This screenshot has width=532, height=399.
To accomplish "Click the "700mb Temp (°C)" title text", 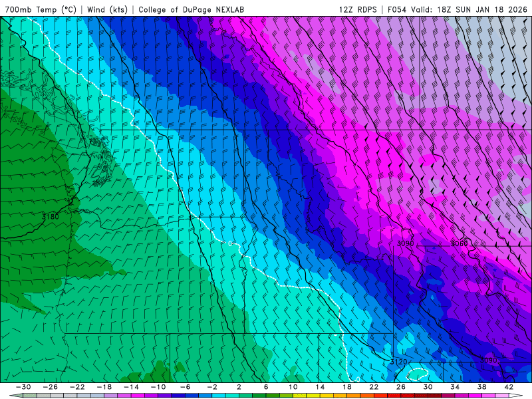I will pos(41,9).
